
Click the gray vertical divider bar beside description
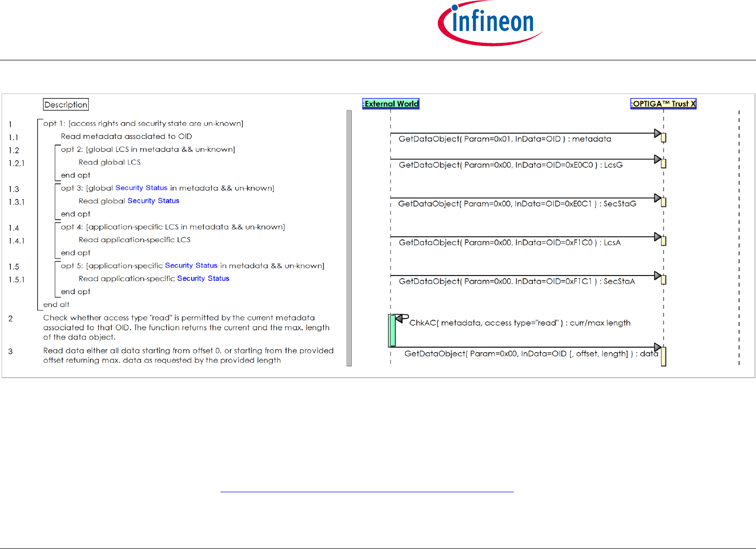349,238
